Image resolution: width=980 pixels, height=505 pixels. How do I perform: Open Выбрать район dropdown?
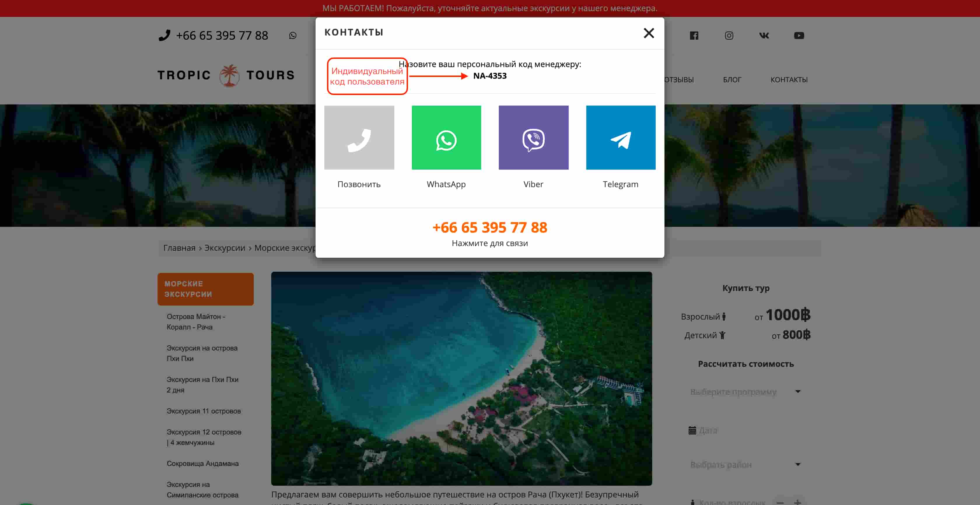tap(745, 465)
